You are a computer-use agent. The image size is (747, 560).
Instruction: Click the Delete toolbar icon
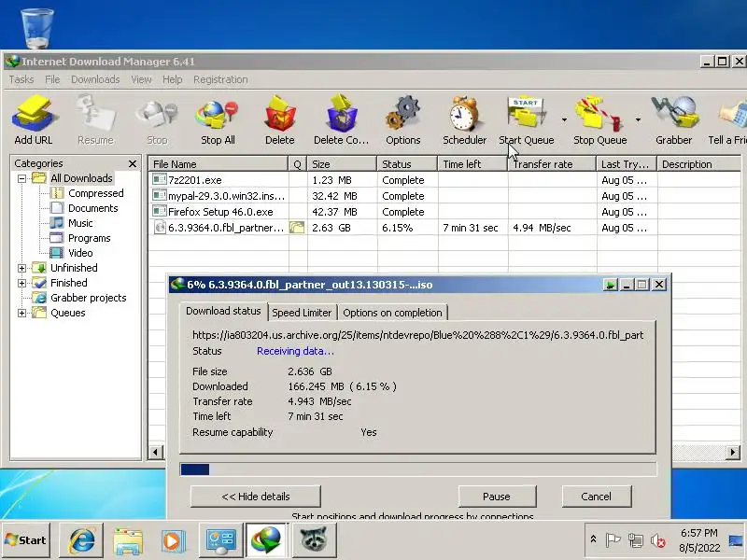coord(279,119)
